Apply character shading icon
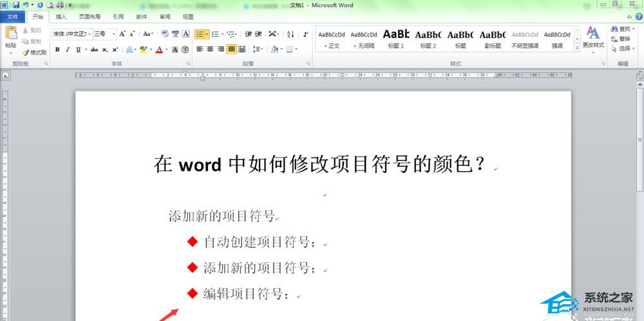 [175, 50]
